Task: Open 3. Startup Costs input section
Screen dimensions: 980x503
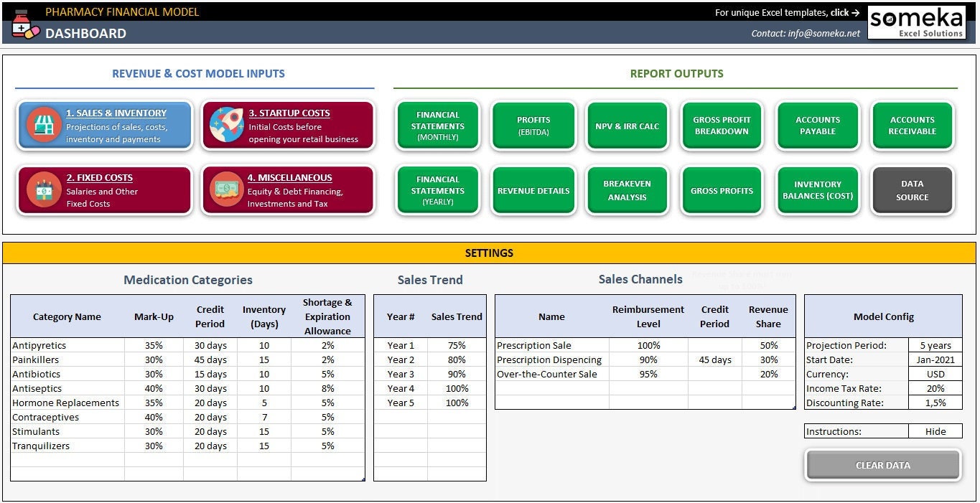Action: 288,126
